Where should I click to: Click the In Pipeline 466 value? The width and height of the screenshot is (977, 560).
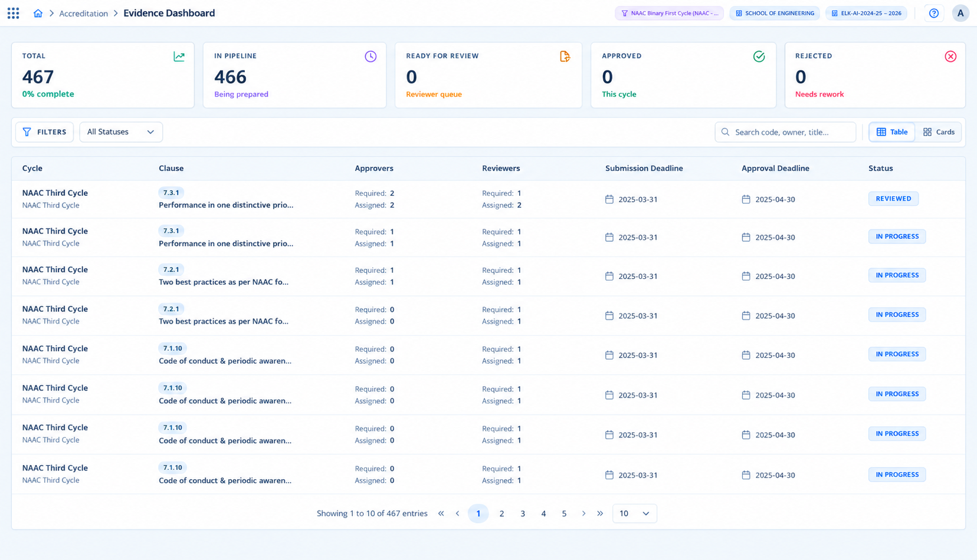pos(230,77)
